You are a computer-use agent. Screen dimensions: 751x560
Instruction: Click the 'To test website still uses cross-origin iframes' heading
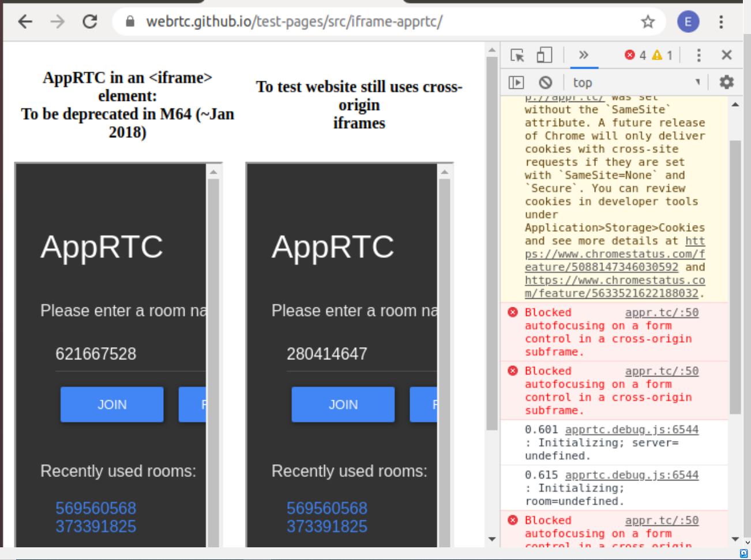359,104
